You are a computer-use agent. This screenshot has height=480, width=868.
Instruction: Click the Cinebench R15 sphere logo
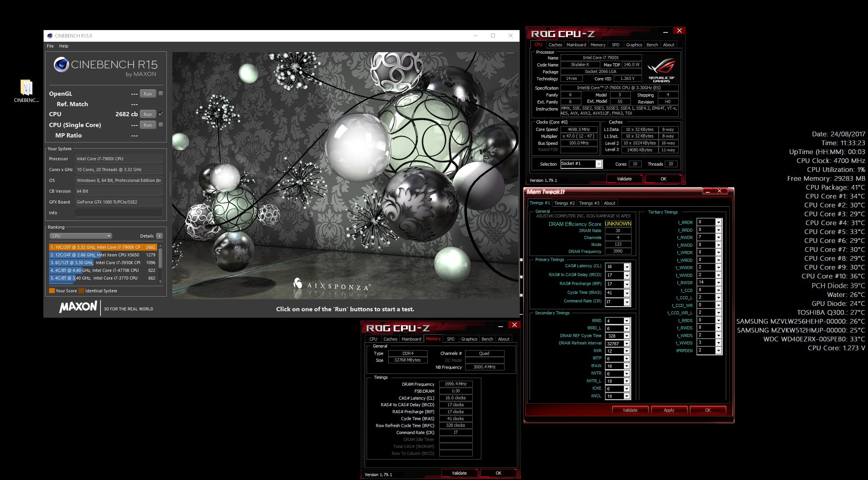pos(61,65)
